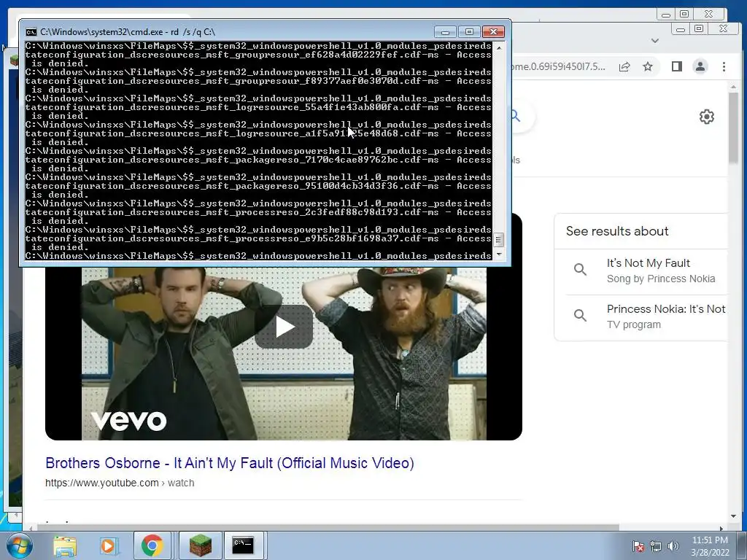Maximize the cmd.exe window
Viewport: 747px width, 560px height.
coord(469,32)
